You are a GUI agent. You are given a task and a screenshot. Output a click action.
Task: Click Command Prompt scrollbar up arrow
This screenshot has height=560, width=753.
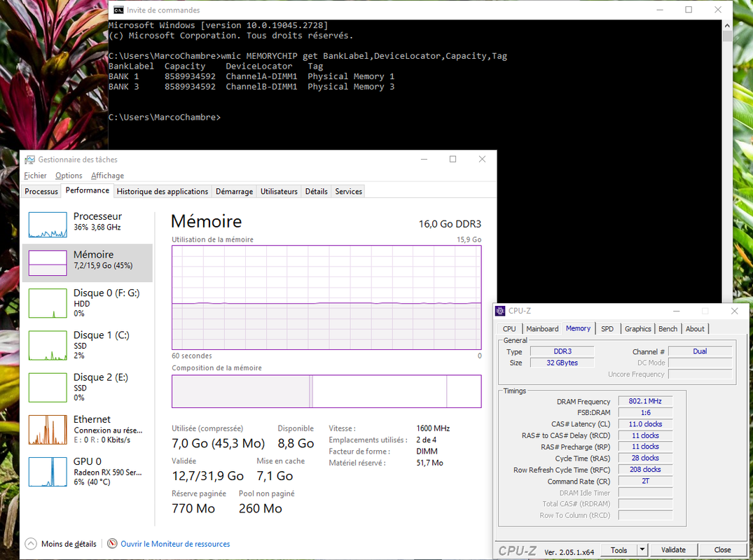(727, 25)
